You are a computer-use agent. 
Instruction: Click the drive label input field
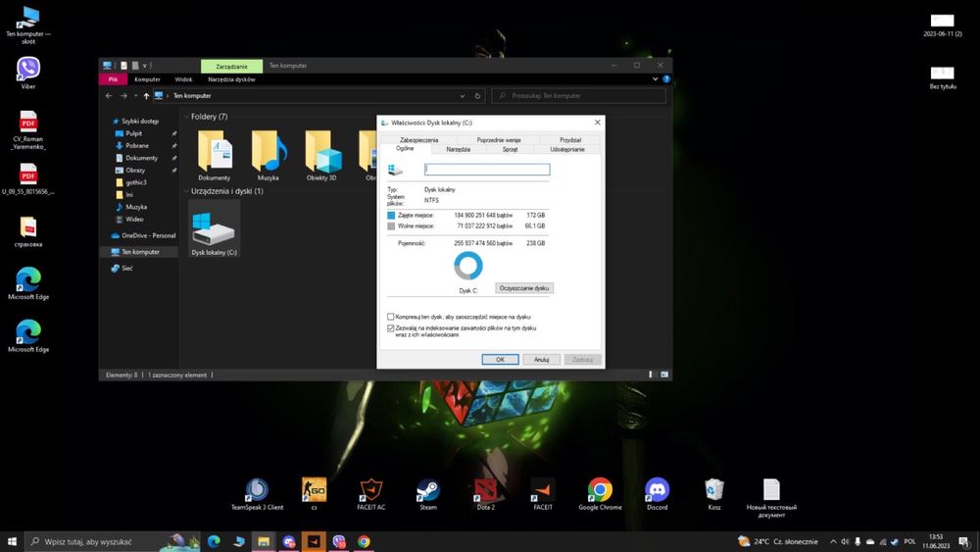(487, 170)
